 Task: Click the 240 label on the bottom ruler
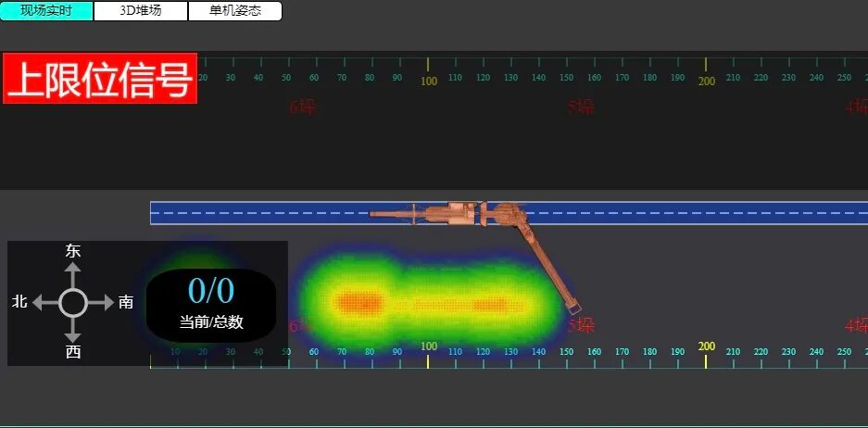point(816,352)
